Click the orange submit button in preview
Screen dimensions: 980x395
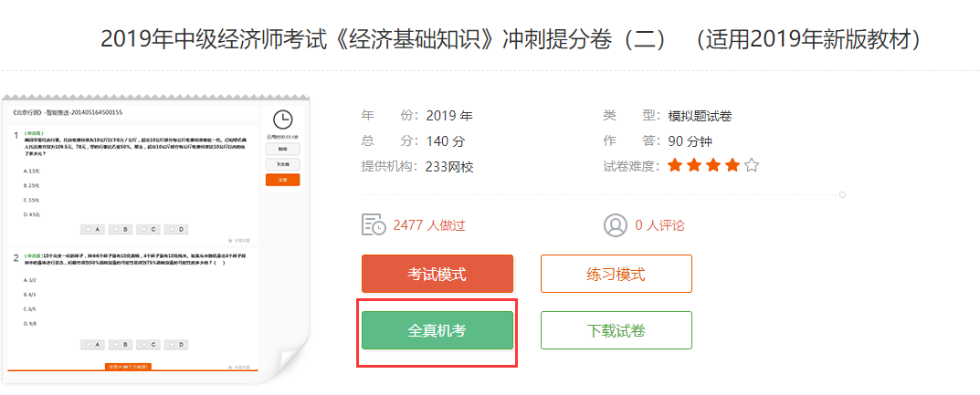pos(282,180)
